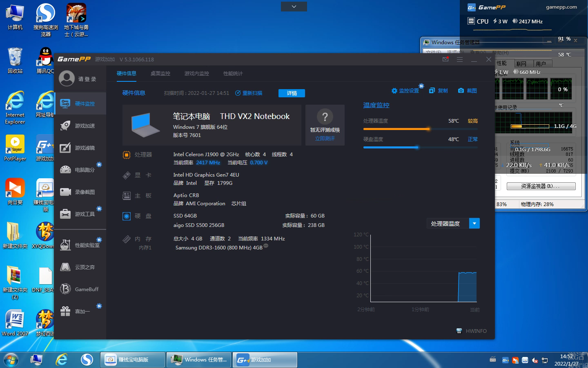Open Internet Explorer from the taskbar
Image resolution: width=588 pixels, height=368 pixels.
click(x=62, y=360)
